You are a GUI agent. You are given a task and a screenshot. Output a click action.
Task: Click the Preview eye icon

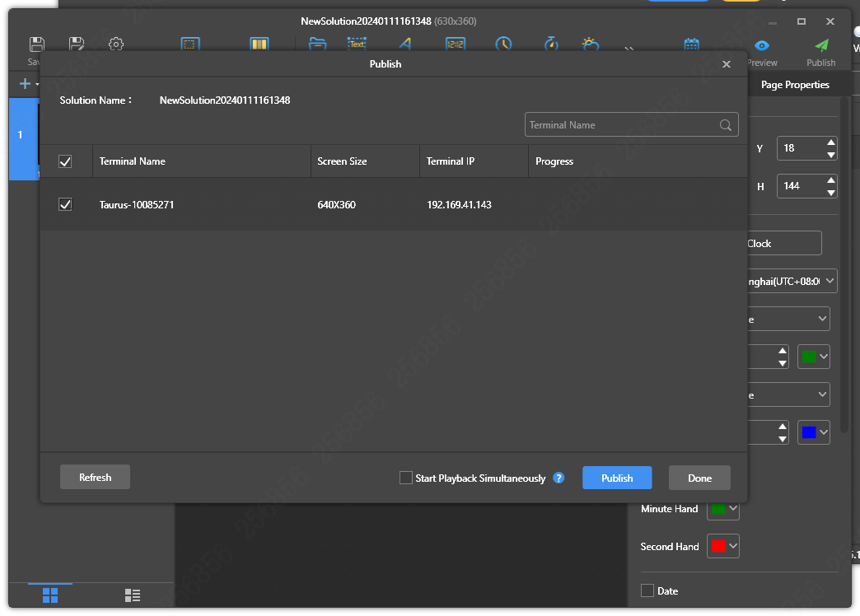tap(762, 47)
